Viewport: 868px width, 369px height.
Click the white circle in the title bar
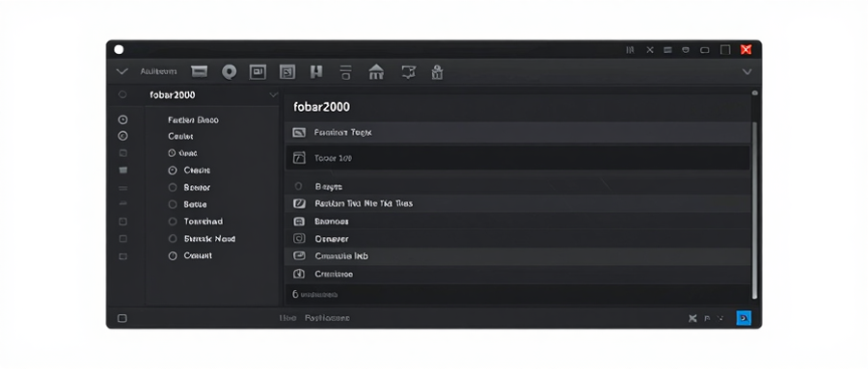tap(119, 50)
